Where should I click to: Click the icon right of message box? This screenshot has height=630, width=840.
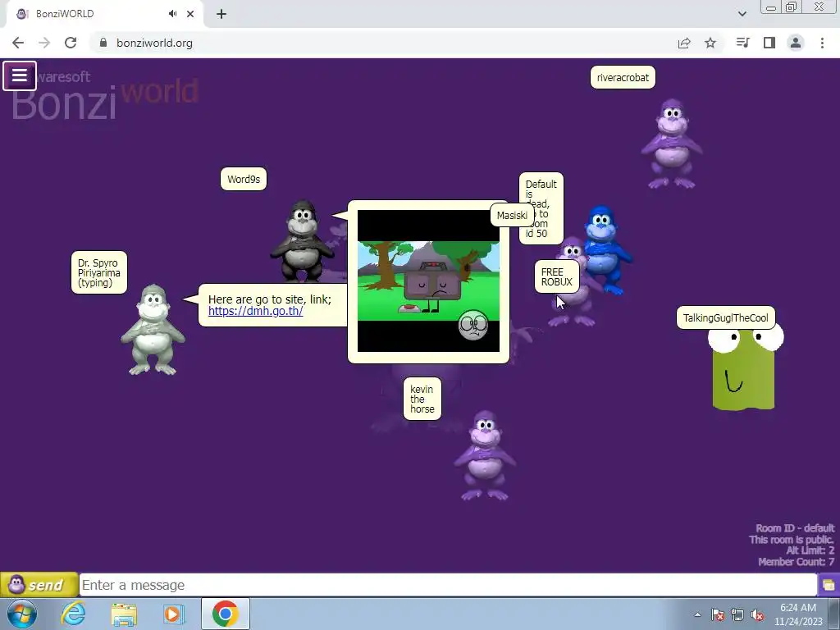click(829, 585)
